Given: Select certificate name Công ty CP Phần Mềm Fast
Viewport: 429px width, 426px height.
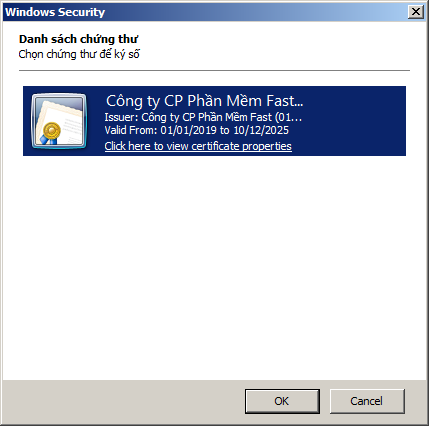Looking at the screenshot, I should point(204,101).
